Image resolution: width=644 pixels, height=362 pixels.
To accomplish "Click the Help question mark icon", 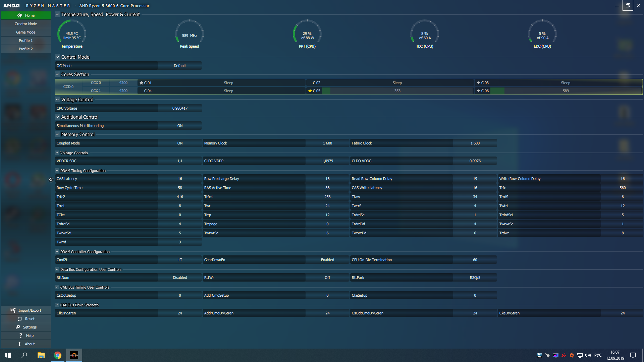I will [x=21, y=336].
